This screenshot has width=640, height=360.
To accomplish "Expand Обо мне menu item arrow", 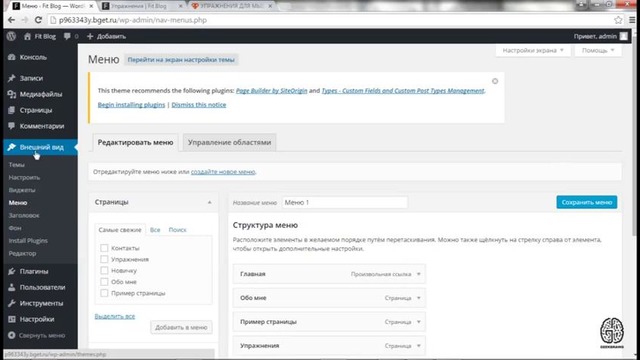I will 418,298.
